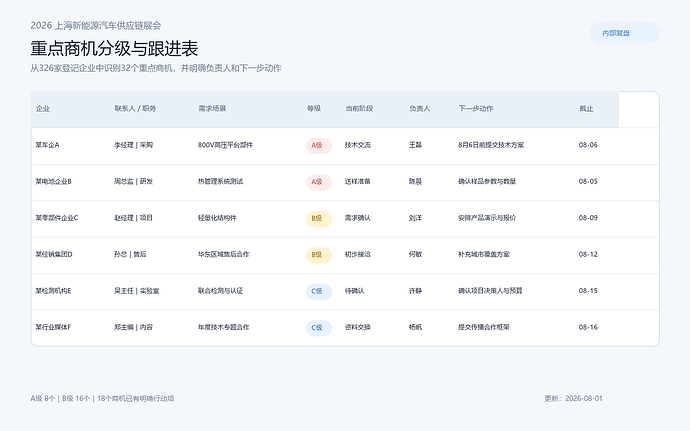Viewport: 690px width, 431px height.
Task: Click the action 提交传播合作框架
Action: click(x=484, y=328)
